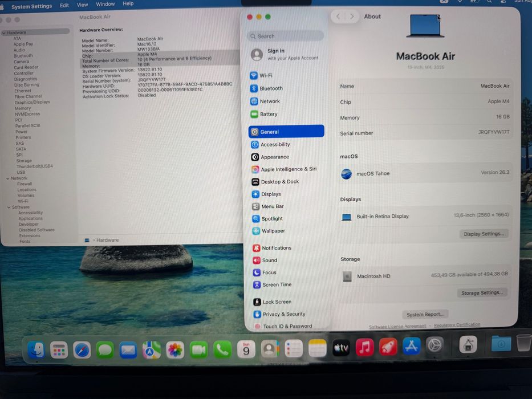
Task: Open System Settings app menu
Action: (31, 6)
